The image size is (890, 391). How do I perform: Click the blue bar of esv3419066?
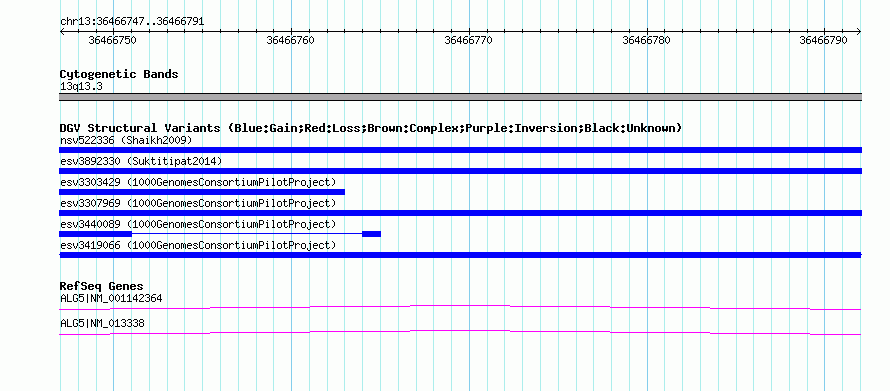460,255
